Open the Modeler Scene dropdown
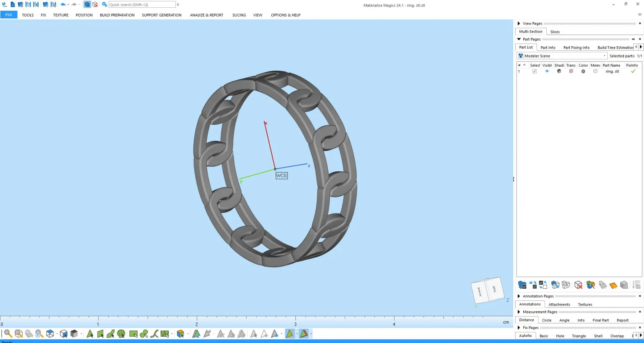This screenshot has height=343, width=644. click(562, 56)
